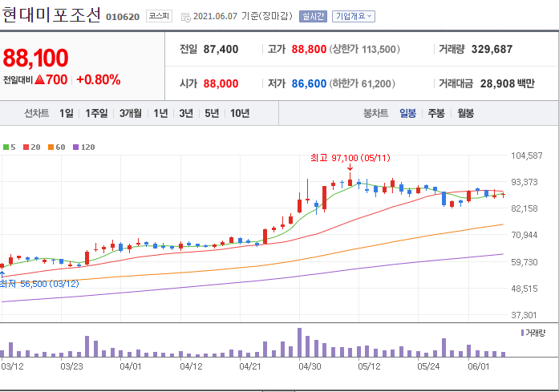The image size is (559, 392).
Task: Click the current price 88,100
Action: point(35,58)
